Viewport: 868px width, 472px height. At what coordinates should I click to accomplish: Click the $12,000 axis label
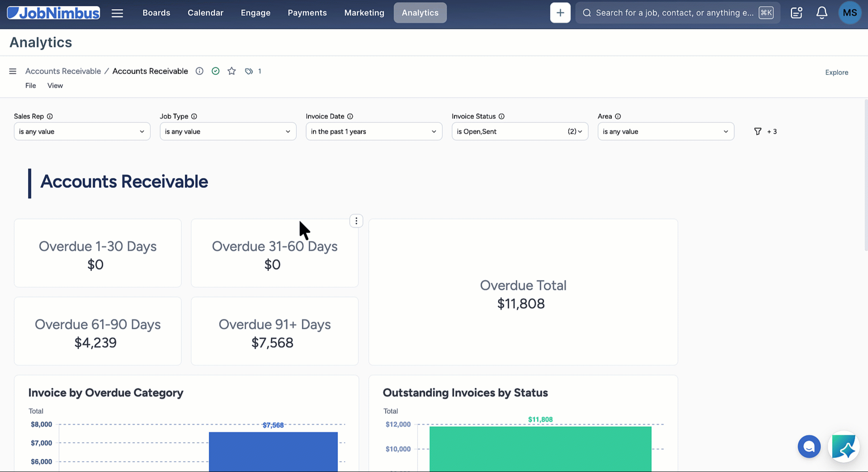click(x=398, y=424)
